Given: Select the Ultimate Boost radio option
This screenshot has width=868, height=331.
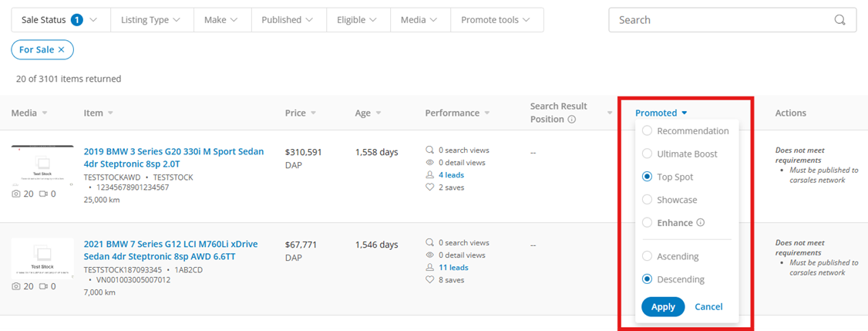Looking at the screenshot, I should click(648, 154).
